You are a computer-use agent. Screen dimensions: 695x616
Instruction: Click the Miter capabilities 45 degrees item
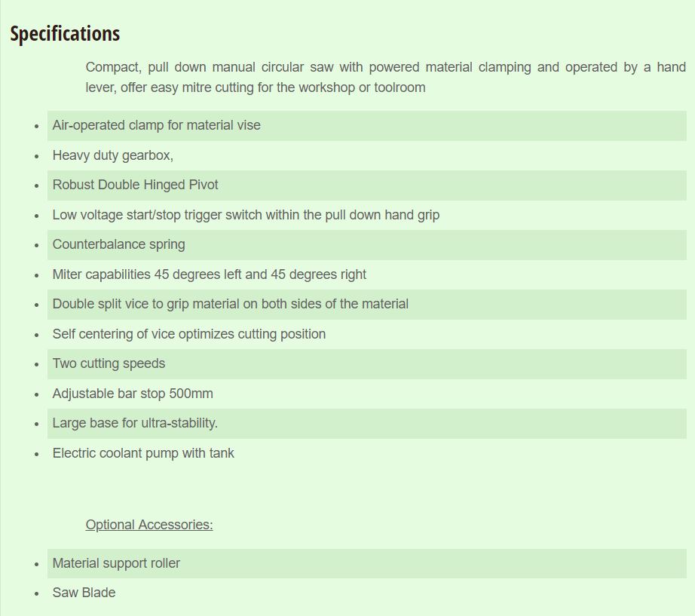pos(210,274)
